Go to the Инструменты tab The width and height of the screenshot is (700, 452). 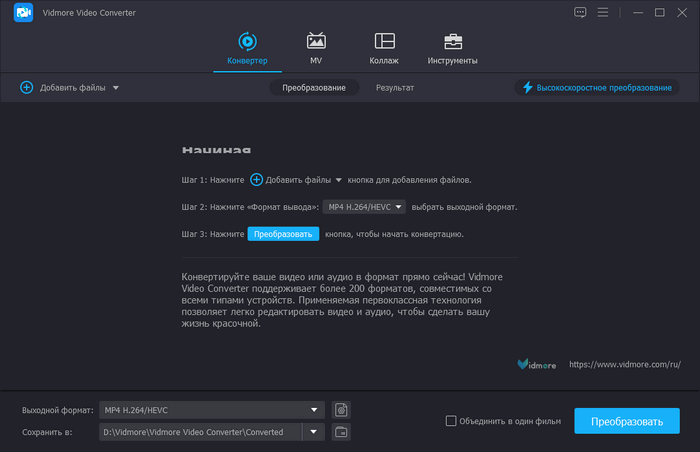pyautogui.click(x=452, y=50)
